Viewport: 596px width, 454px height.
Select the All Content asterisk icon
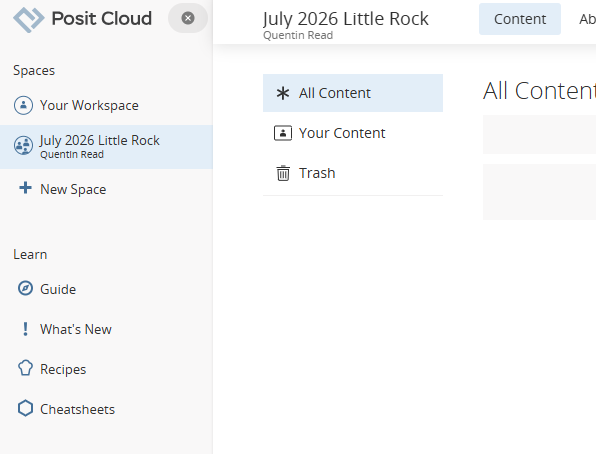[x=283, y=93]
